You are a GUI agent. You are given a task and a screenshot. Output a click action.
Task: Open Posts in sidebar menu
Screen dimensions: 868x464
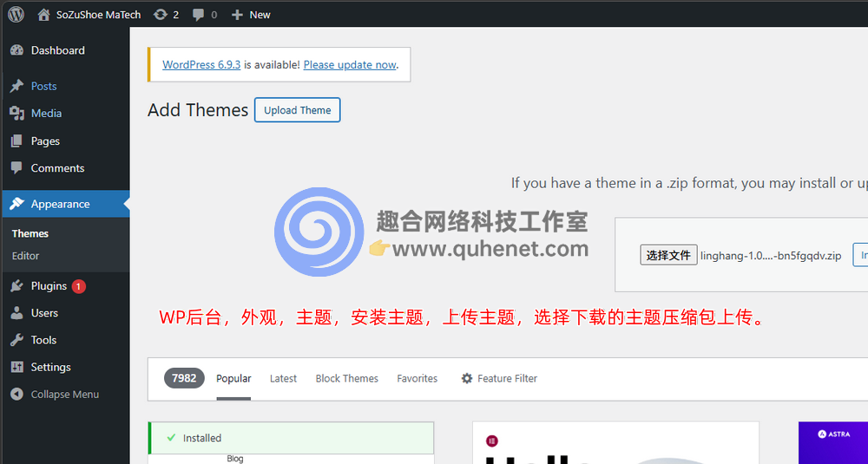(65, 86)
